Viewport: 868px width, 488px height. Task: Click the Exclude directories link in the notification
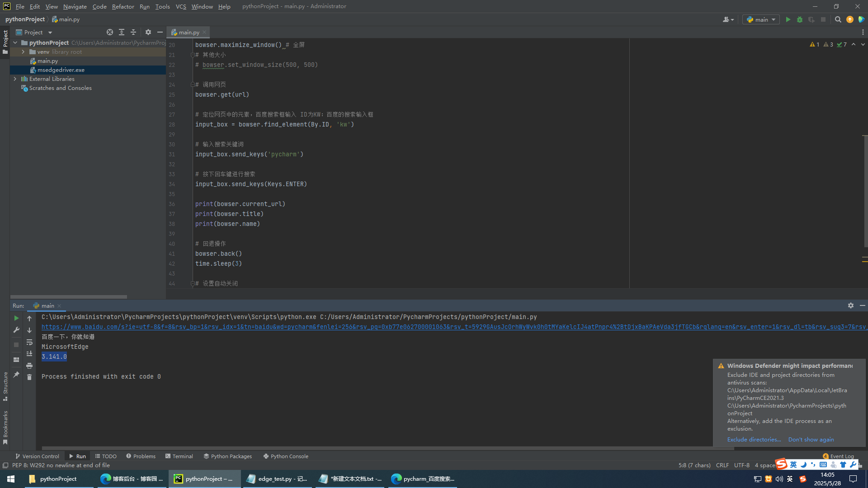(754, 440)
